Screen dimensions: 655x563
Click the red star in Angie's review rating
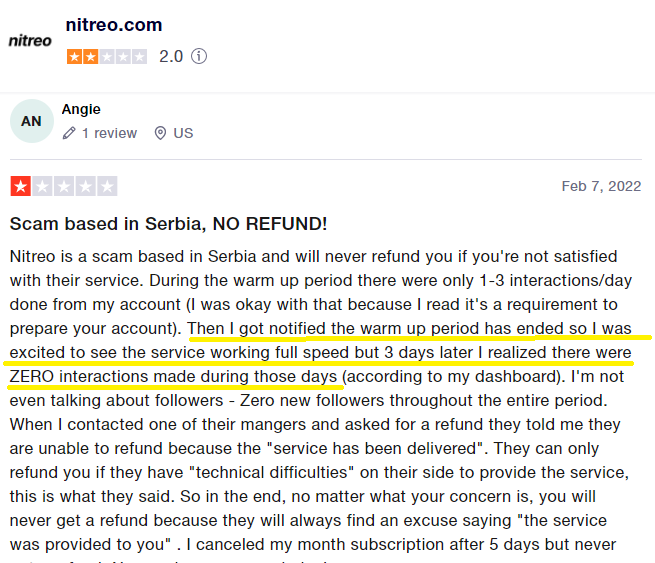[x=20, y=186]
